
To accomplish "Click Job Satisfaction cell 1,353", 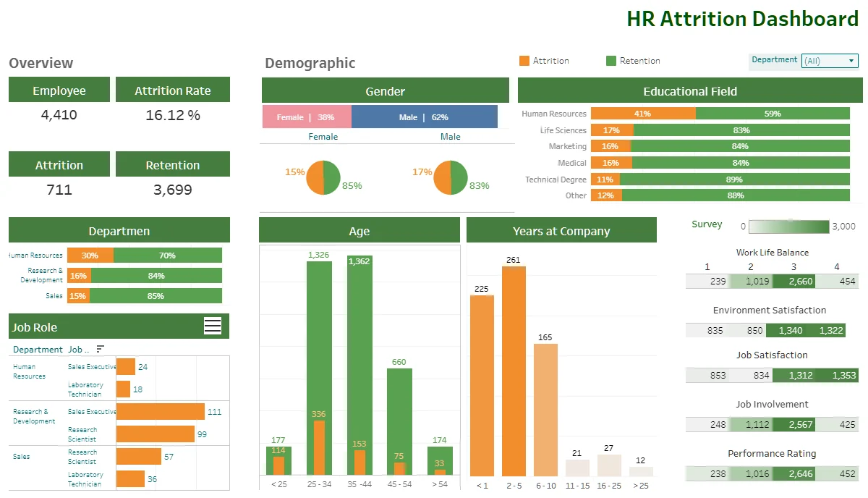I will [x=838, y=375].
